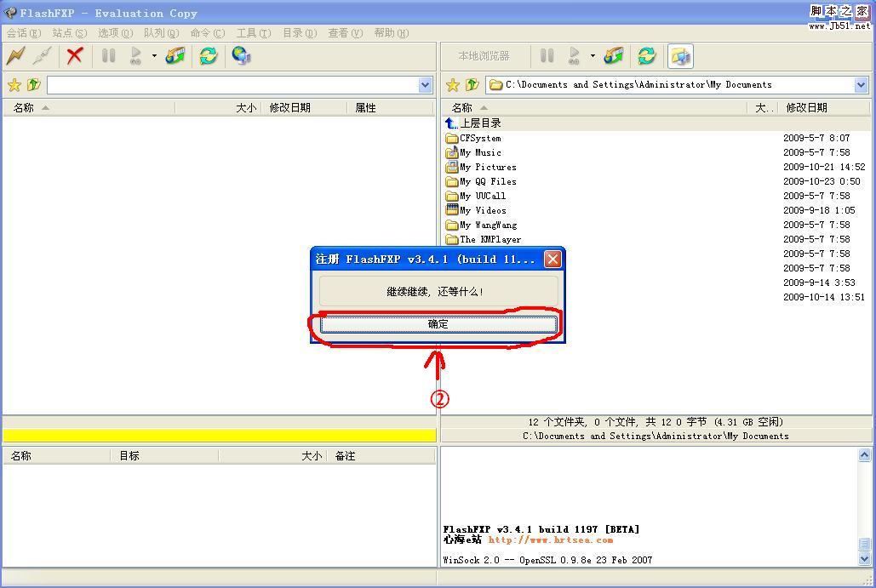The image size is (876, 588).
Task: Click the right pane parent folder icon
Action: tap(472, 85)
